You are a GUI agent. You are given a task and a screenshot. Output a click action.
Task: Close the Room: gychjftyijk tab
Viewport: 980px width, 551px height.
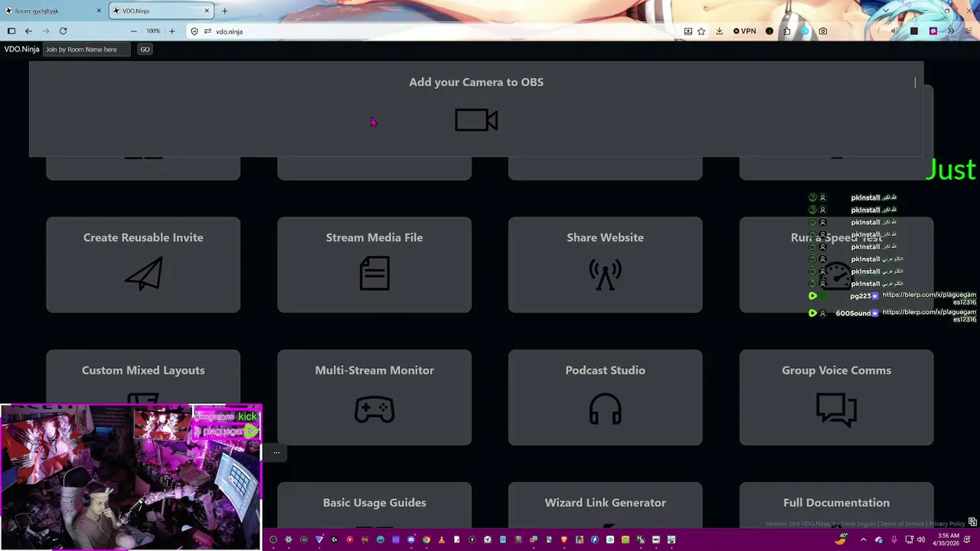[99, 11]
